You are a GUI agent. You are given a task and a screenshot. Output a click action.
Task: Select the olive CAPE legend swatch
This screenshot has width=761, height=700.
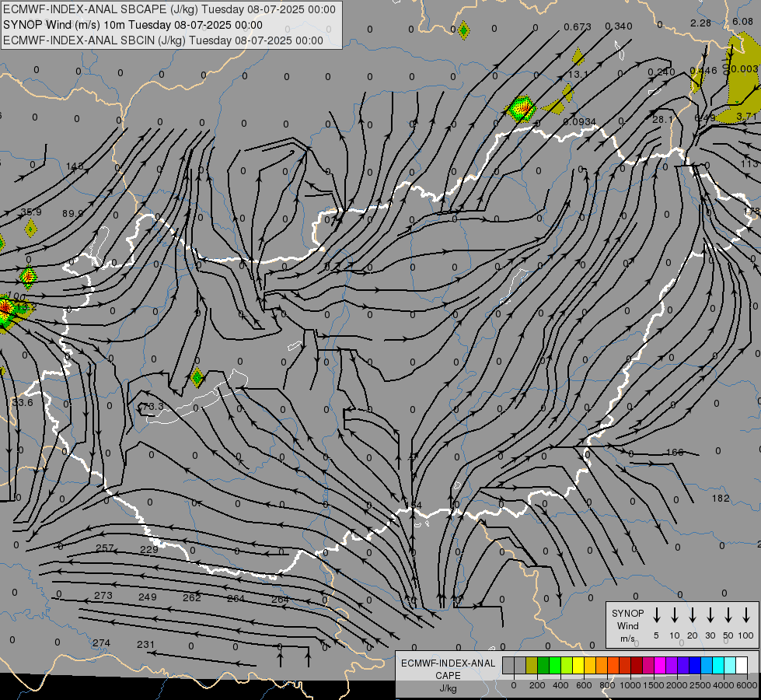[x=532, y=665]
